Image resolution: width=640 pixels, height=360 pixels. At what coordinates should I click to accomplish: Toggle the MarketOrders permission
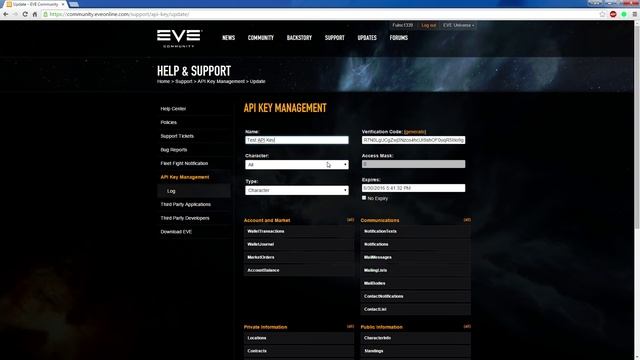pos(299,258)
